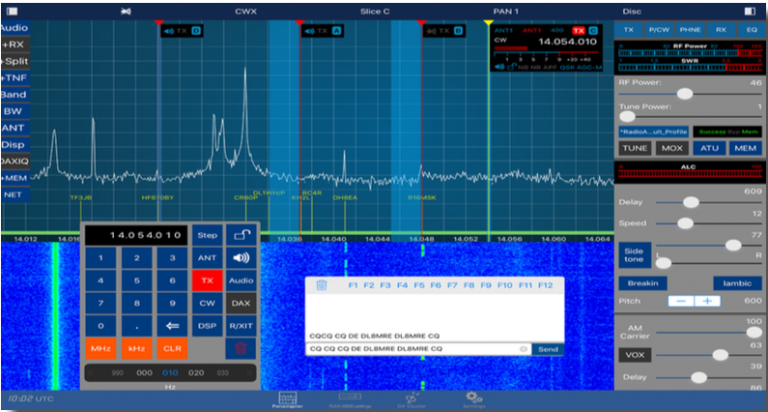Open the DX Cluster bottom tab
The width and height of the screenshot is (768, 412).
tap(411, 400)
